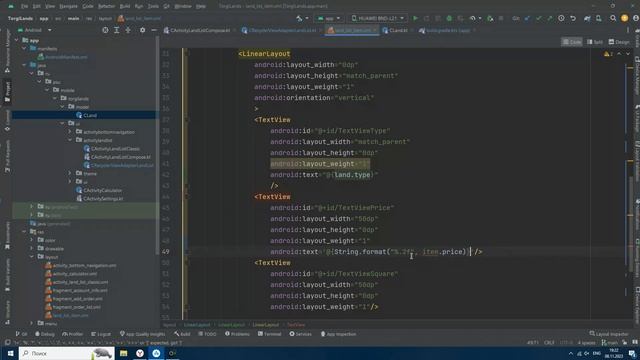Open the Services tool window
640x360 pixels.
coord(300,334)
